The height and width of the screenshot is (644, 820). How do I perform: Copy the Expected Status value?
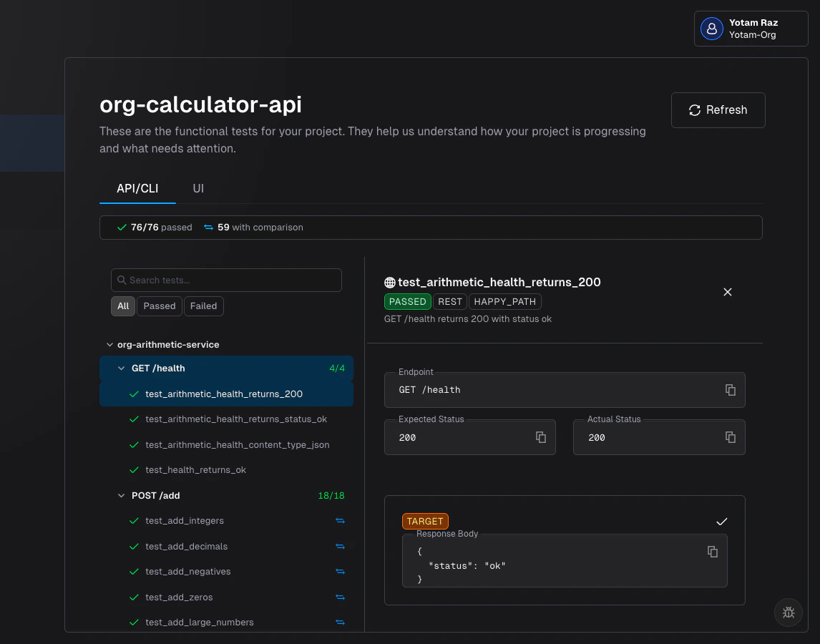541,437
